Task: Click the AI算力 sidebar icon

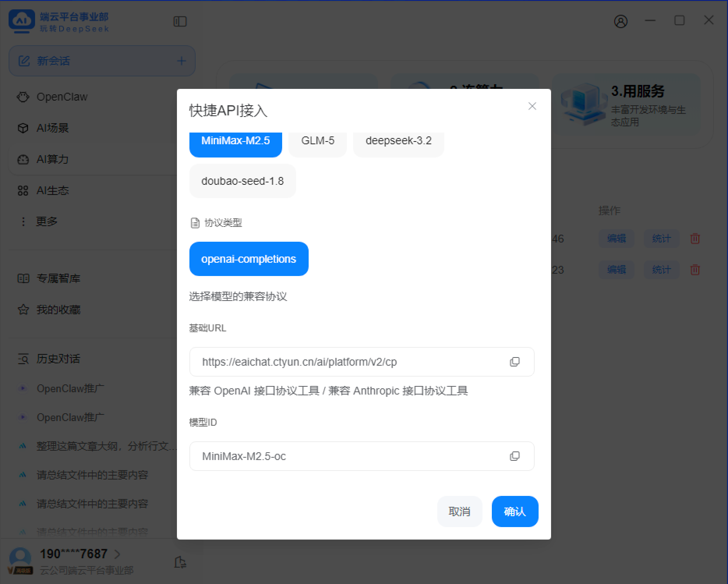Action: 23,159
